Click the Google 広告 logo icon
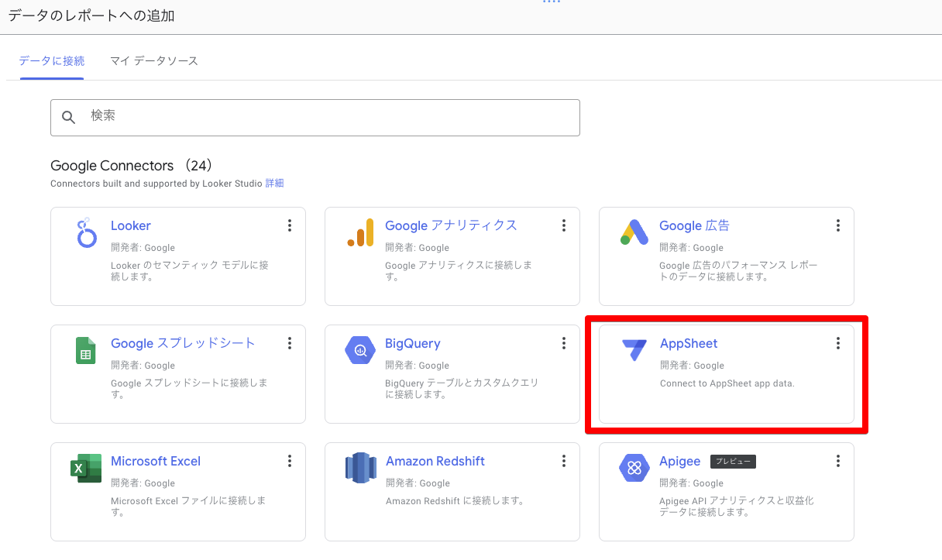942x560 pixels. coord(634,232)
